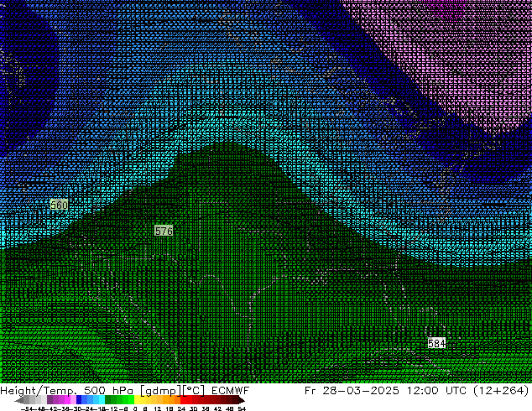Click the bright red swatch in the legend
This screenshot has height=411, width=532.
183,400
